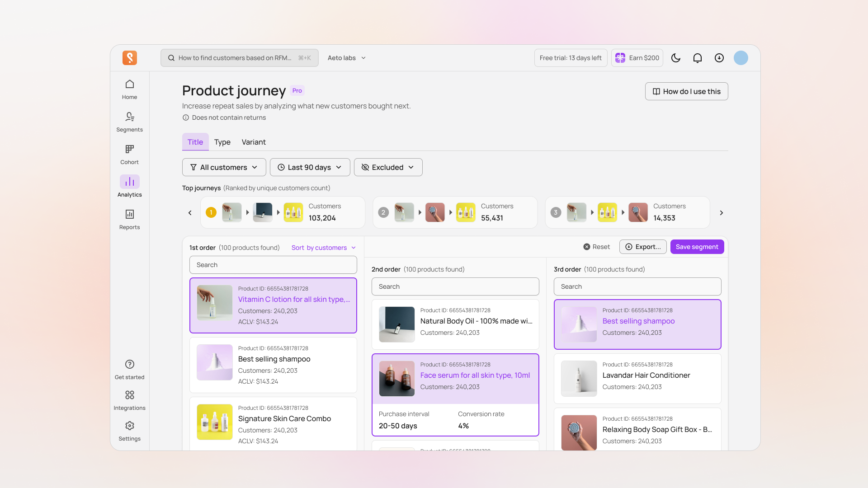Click the Save segment button
Image resolution: width=868 pixels, height=488 pixels.
pos(697,247)
